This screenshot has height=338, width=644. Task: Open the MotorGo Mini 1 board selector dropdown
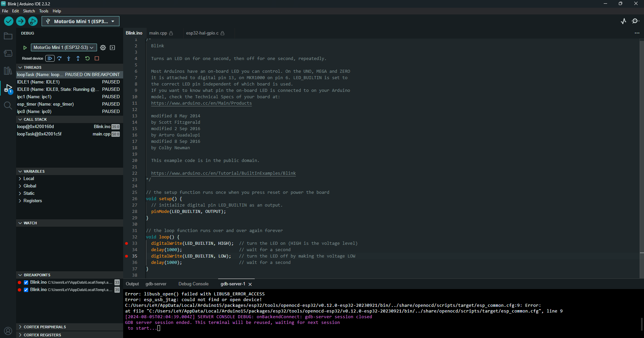point(81,21)
